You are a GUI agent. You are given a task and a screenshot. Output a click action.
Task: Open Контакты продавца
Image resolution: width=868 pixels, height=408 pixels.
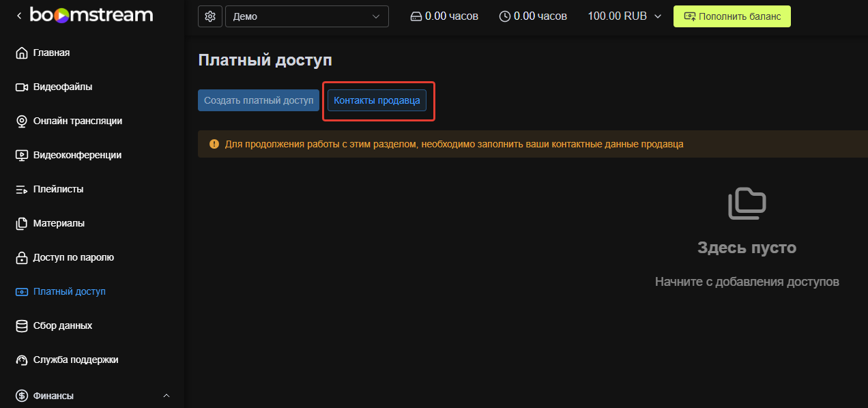(377, 100)
